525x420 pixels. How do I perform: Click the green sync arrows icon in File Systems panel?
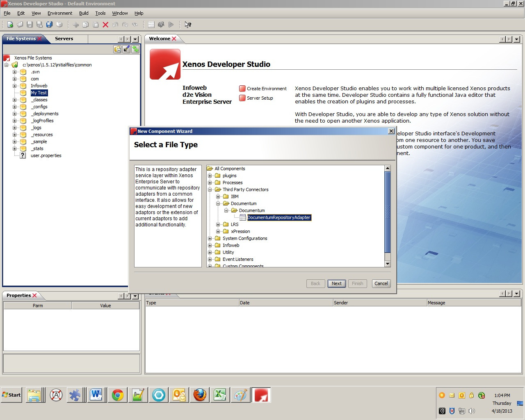(135, 49)
